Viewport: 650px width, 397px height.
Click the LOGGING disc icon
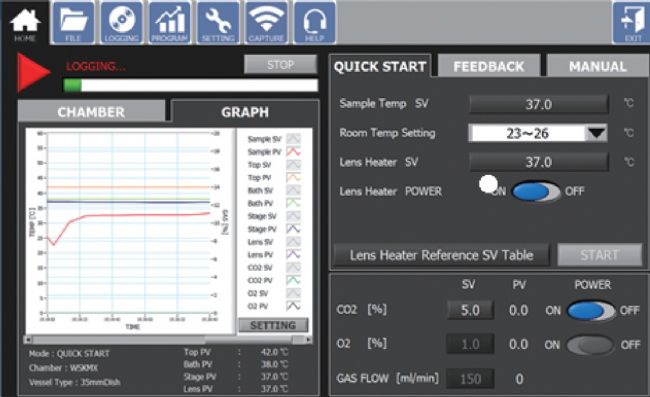pos(121,22)
